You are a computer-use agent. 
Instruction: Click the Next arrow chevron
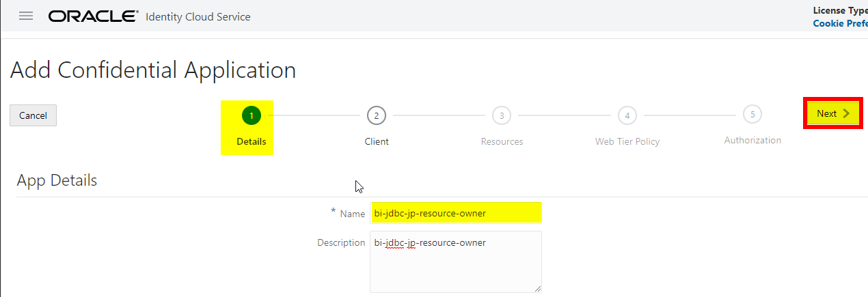(x=846, y=113)
